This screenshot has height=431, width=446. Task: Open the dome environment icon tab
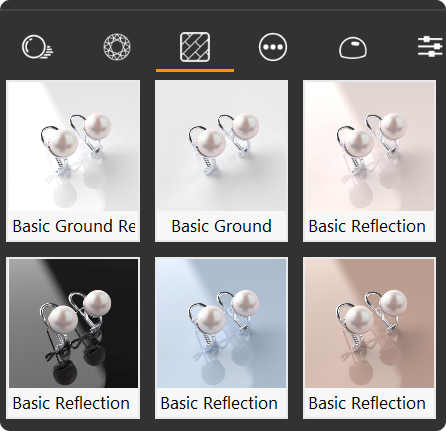click(353, 48)
